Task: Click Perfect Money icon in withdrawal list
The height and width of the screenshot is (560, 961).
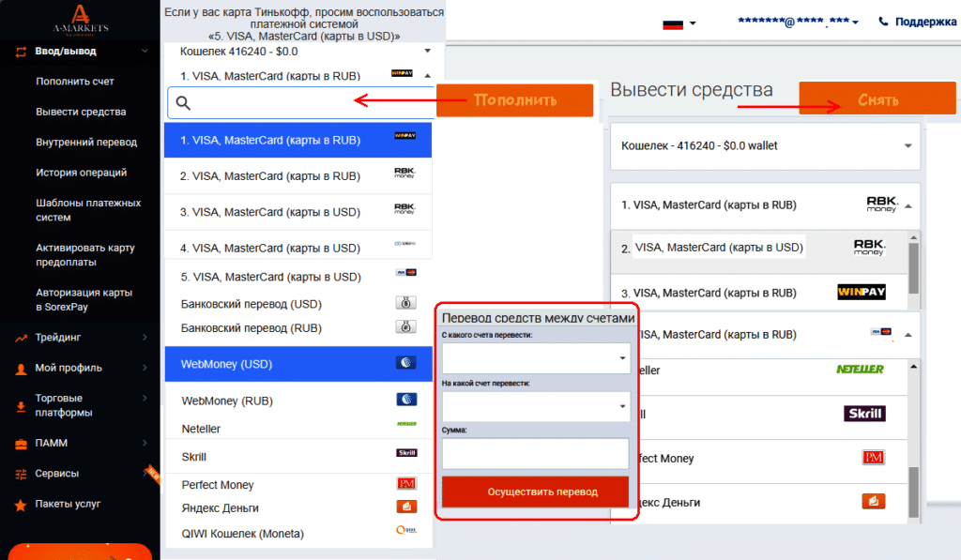Action: pyautogui.click(x=874, y=457)
